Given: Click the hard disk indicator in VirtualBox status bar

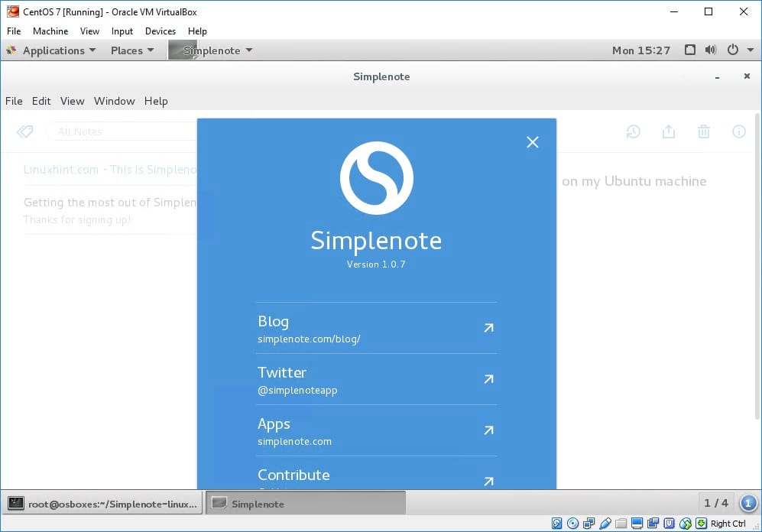Looking at the screenshot, I should 557,524.
